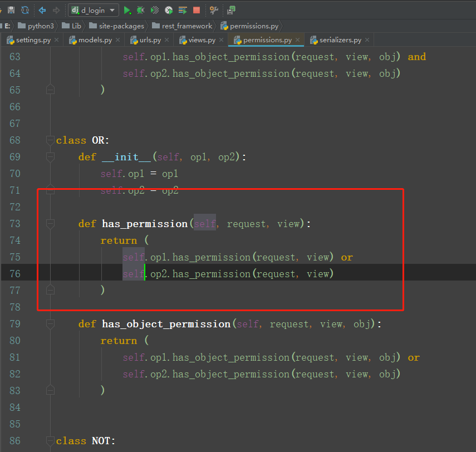Click the green chip save toolbar icon
476x452 pixels.
(x=232, y=11)
